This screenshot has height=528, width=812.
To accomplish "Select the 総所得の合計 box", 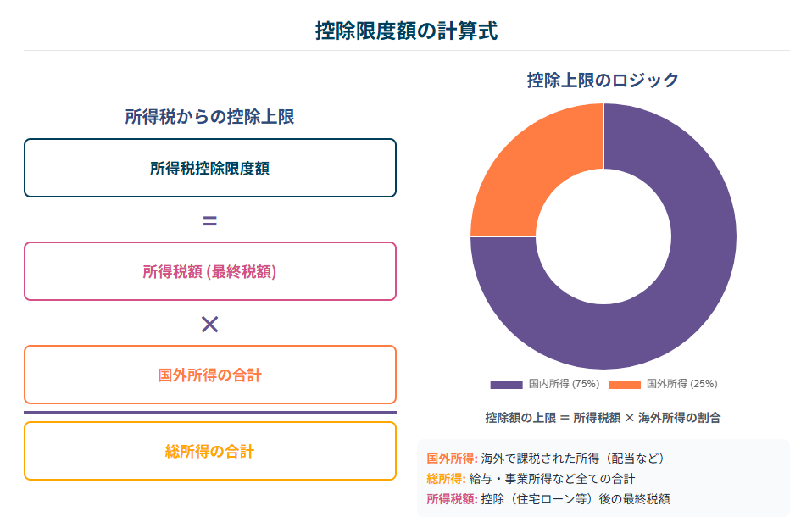I will pyautogui.click(x=209, y=451).
